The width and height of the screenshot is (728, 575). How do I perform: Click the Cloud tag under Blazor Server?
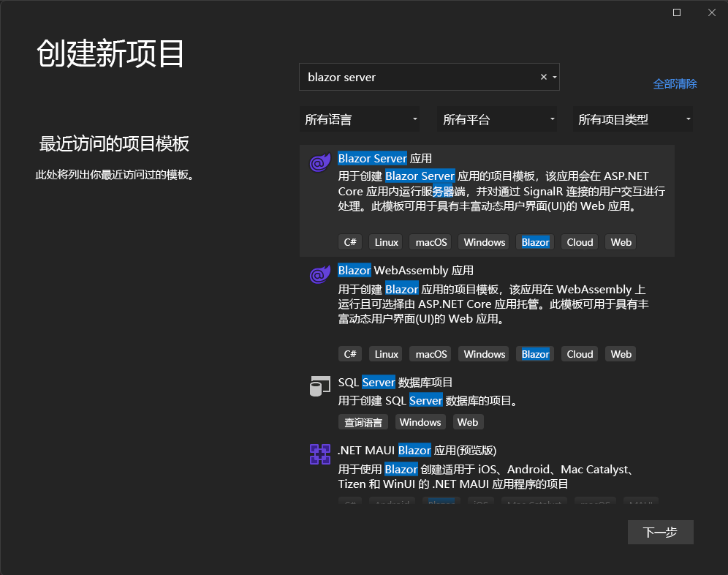click(x=580, y=242)
